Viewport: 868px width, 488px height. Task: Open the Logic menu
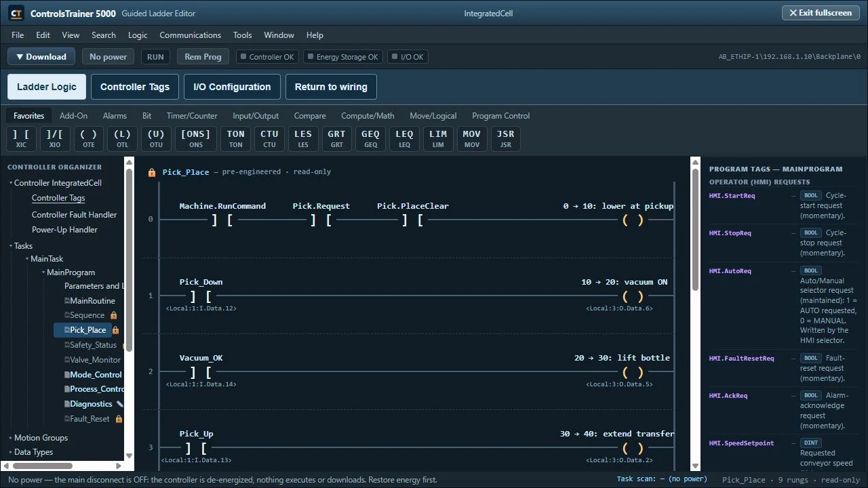138,35
